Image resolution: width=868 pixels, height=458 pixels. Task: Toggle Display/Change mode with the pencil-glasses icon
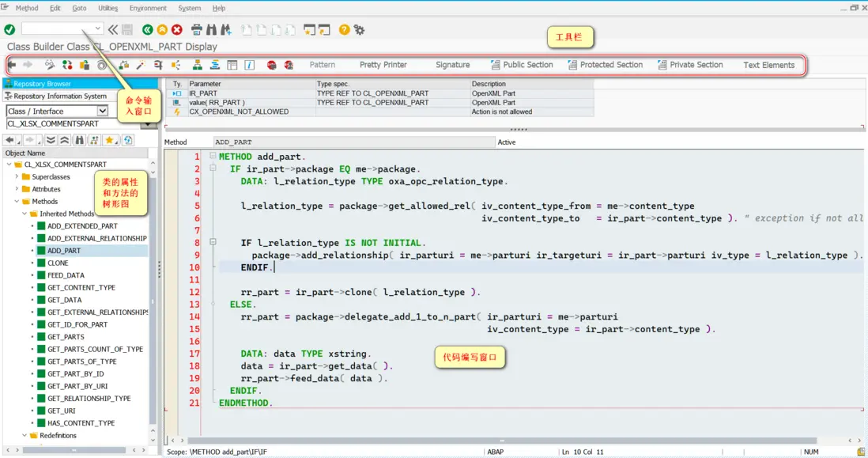49,65
